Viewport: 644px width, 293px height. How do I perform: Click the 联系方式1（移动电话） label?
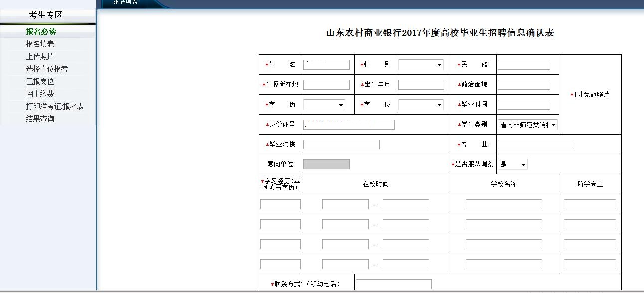click(x=306, y=284)
